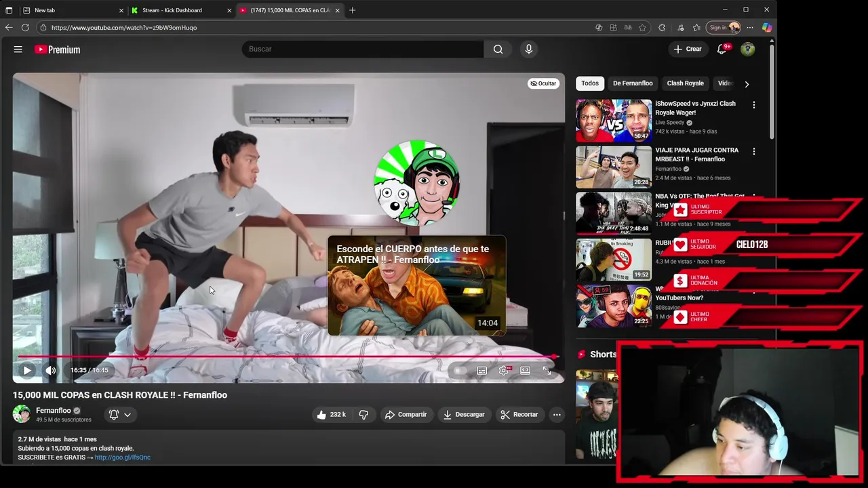Share the video via Compartir
This screenshot has width=868, height=488.
click(406, 414)
